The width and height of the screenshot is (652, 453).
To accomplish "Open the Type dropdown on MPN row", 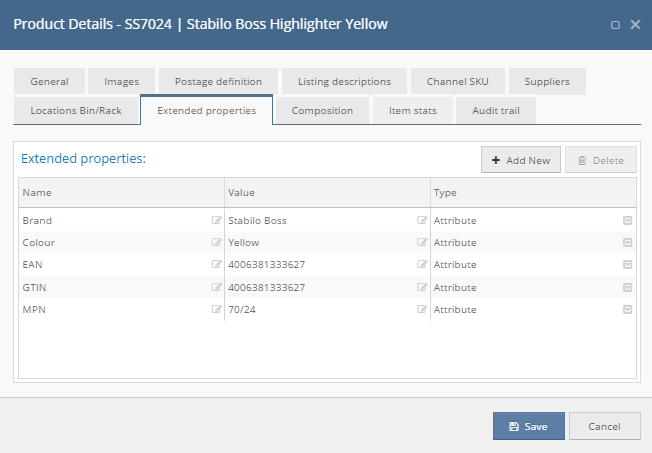I will pyautogui.click(x=627, y=309).
